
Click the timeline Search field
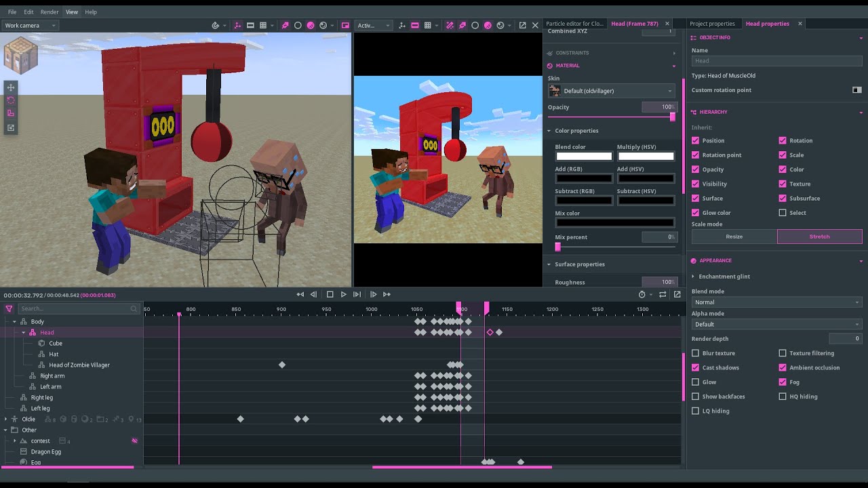pos(78,308)
